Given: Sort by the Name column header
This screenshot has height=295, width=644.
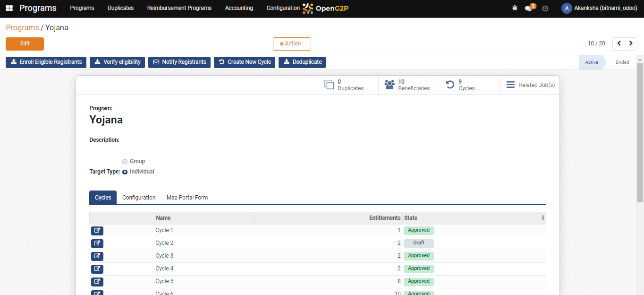Looking at the screenshot, I should point(204,218).
